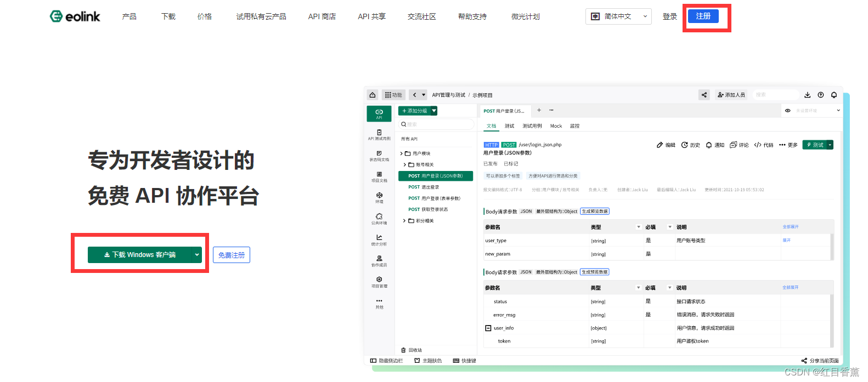Open 回收站 recycle bin

pyautogui.click(x=412, y=350)
